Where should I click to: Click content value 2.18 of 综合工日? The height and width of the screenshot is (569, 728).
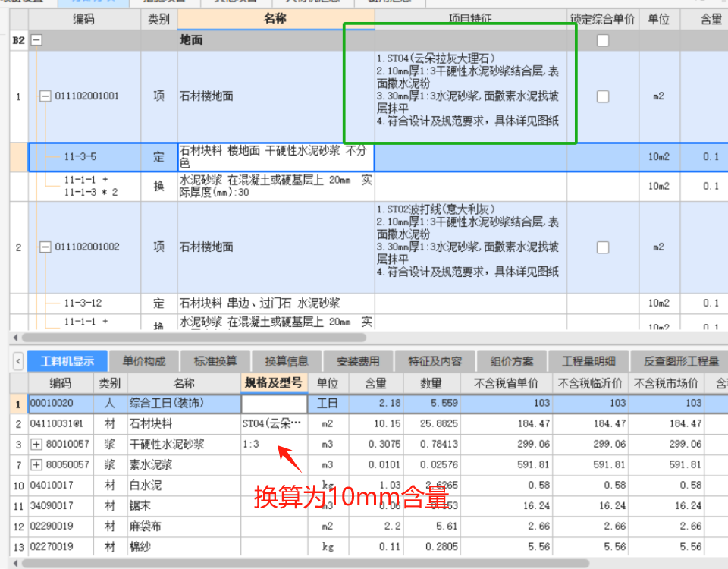390,403
